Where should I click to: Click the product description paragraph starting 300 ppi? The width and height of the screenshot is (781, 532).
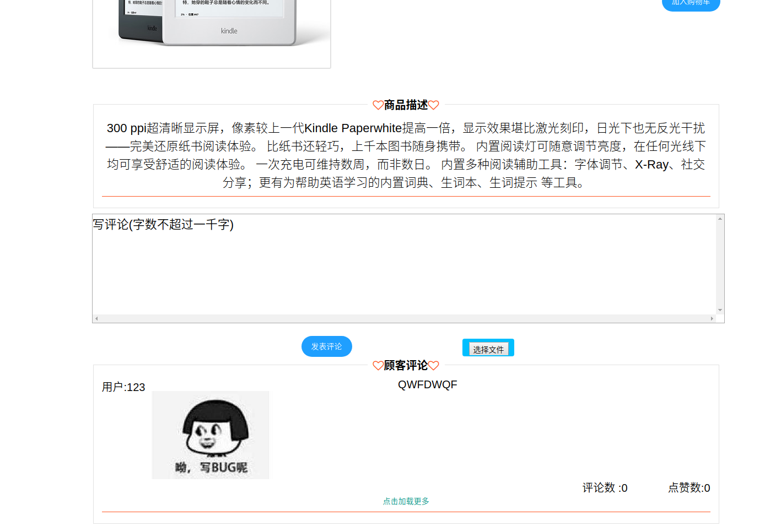pos(406,155)
